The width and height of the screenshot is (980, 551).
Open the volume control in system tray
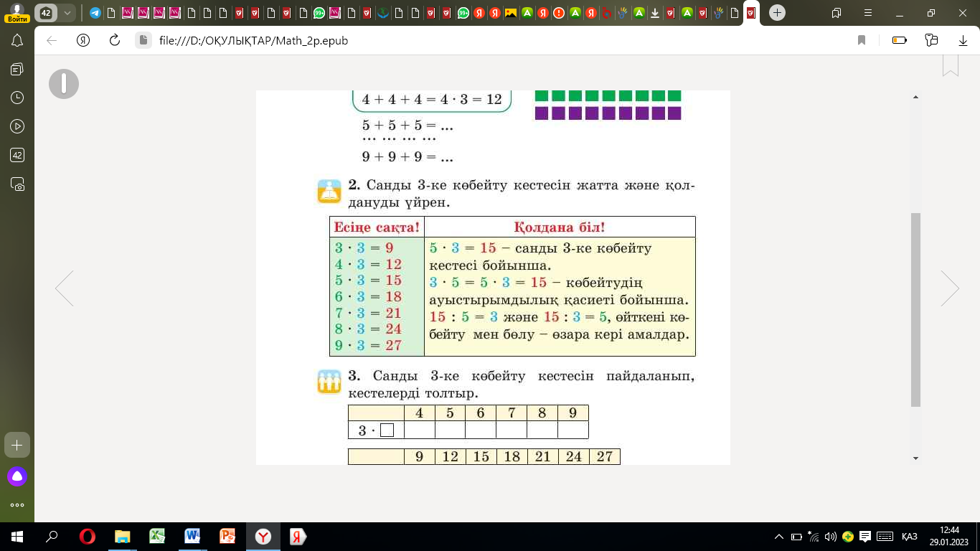(x=831, y=537)
